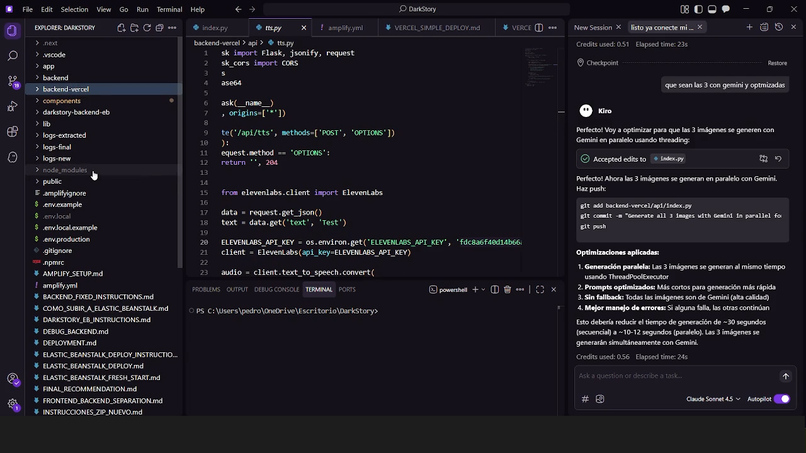806x453 pixels.
Task: Open the Search view in activity bar
Action: pyautogui.click(x=12, y=56)
